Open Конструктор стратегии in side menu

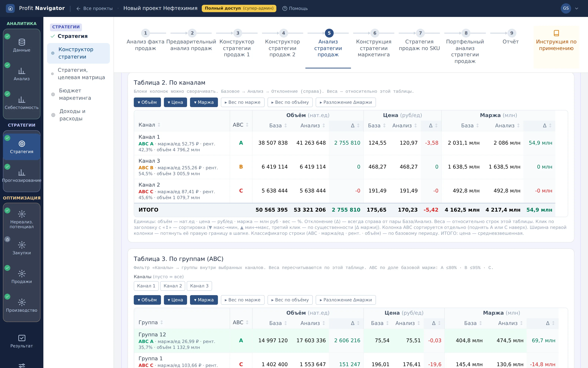(78, 53)
